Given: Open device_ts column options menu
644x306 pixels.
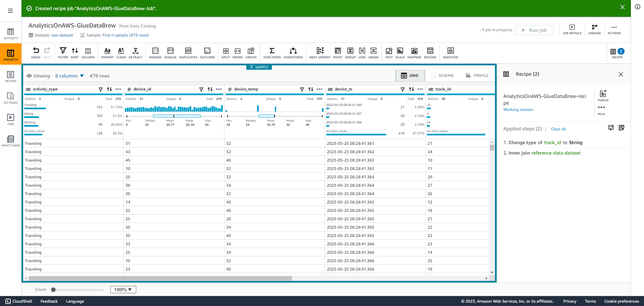Looking at the screenshot, I should [420, 89].
